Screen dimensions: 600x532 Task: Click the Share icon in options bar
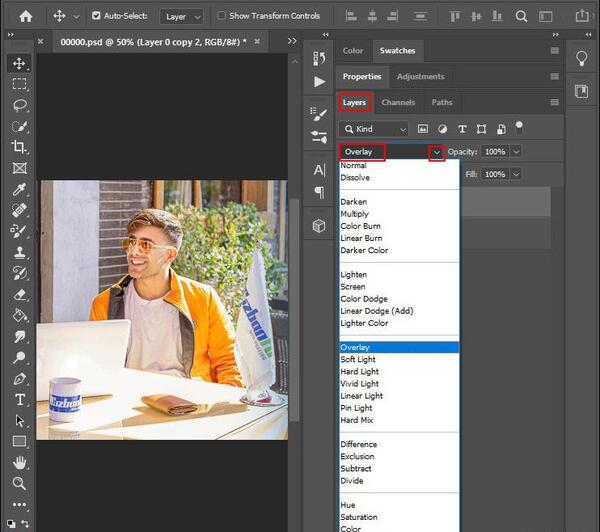click(582, 16)
